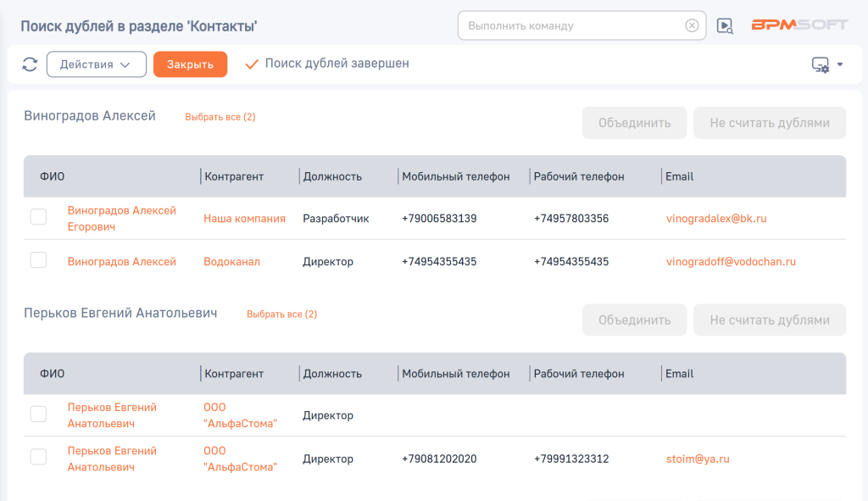Click the refresh icon beside Действия

[x=30, y=64]
